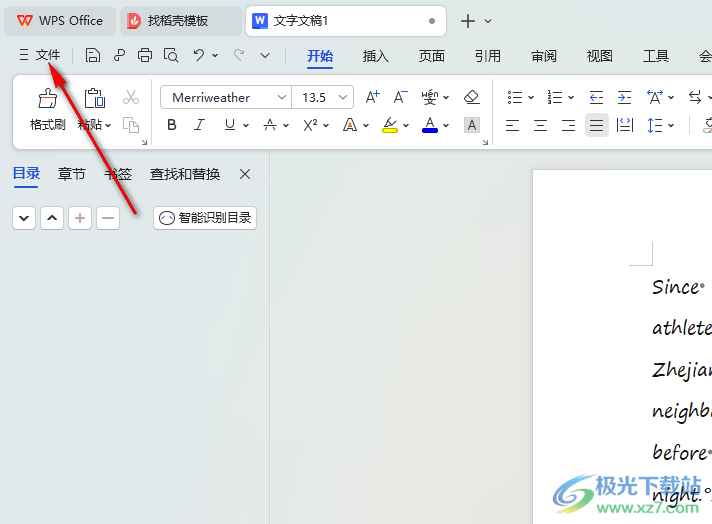The width and height of the screenshot is (712, 524).
Task: Click the Copy icon
Action: 131,125
